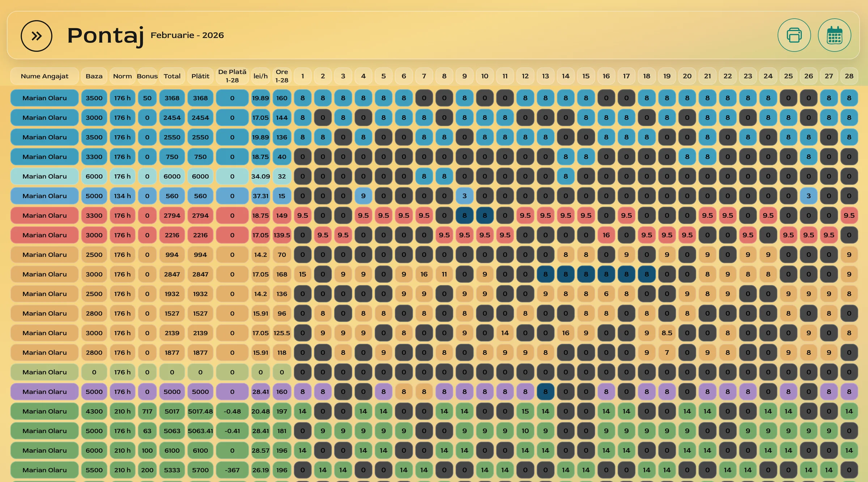Click the 134 h norm cell
868x482 pixels.
(122, 196)
